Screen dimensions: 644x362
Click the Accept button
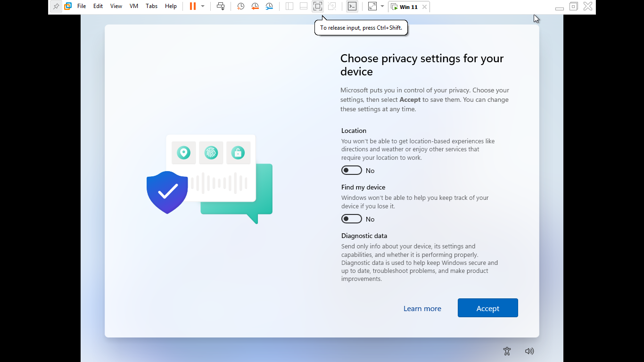[x=488, y=308]
